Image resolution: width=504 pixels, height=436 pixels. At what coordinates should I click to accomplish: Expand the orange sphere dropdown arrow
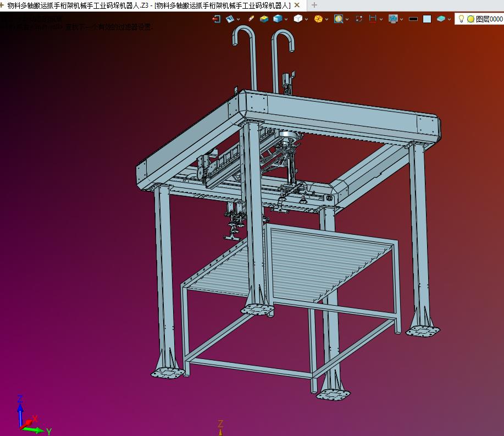326,19
